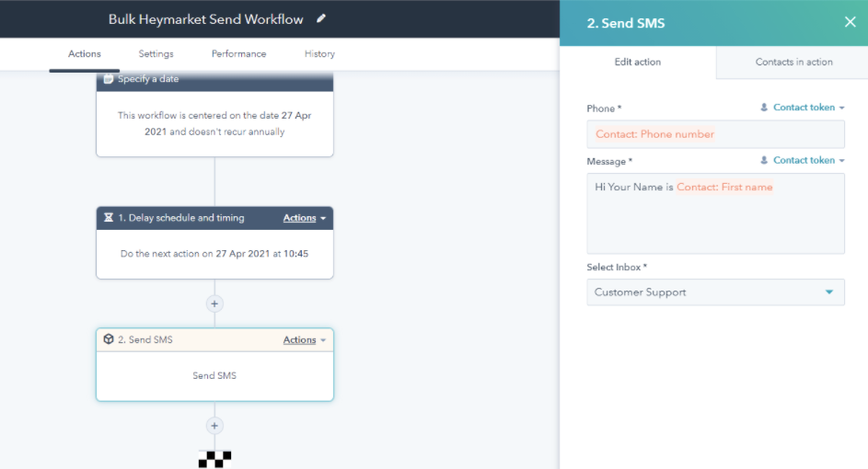View the History tab
Viewport: 868px width, 469px height.
click(x=319, y=53)
